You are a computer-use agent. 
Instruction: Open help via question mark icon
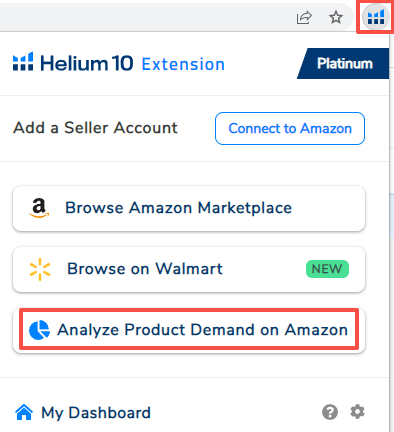click(x=330, y=412)
